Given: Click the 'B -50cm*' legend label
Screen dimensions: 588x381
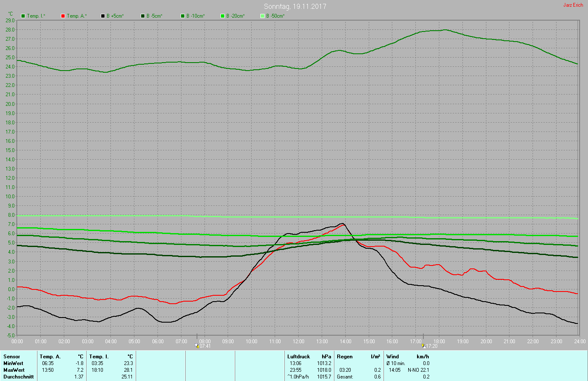Looking at the screenshot, I should point(276,16).
